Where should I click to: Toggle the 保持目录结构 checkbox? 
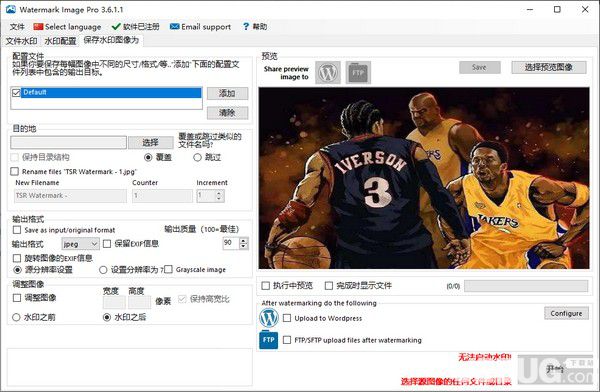(x=15, y=157)
